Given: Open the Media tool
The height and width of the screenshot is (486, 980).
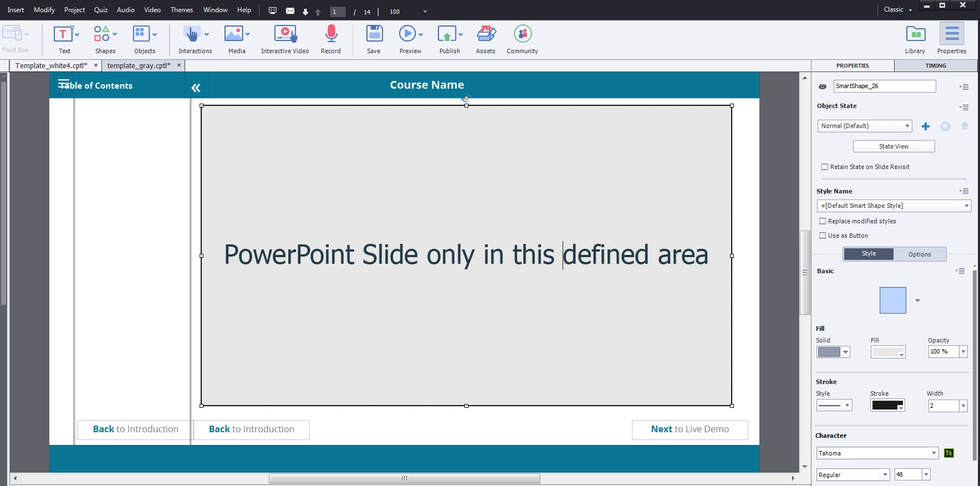Looking at the screenshot, I should coord(237,39).
